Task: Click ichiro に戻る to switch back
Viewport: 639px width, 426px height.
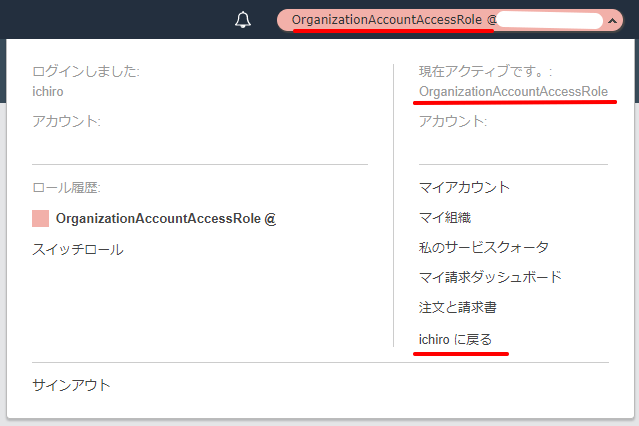Action: [x=455, y=339]
